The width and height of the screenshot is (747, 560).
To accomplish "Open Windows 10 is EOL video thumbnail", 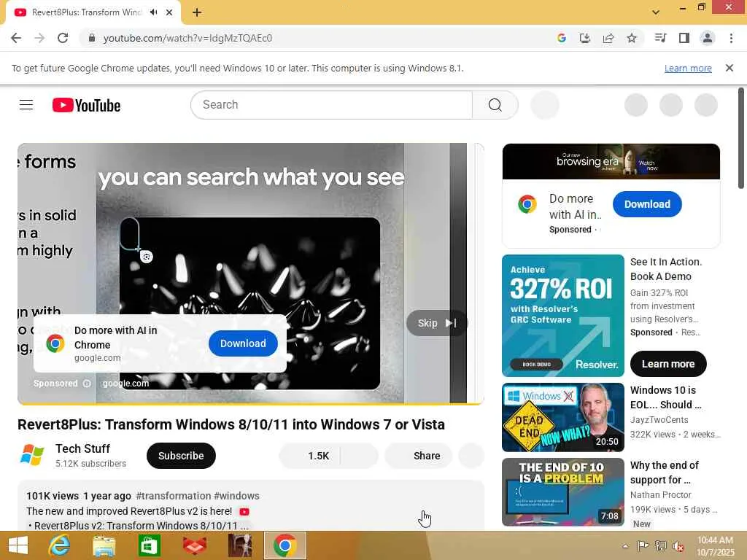I will click(x=563, y=417).
